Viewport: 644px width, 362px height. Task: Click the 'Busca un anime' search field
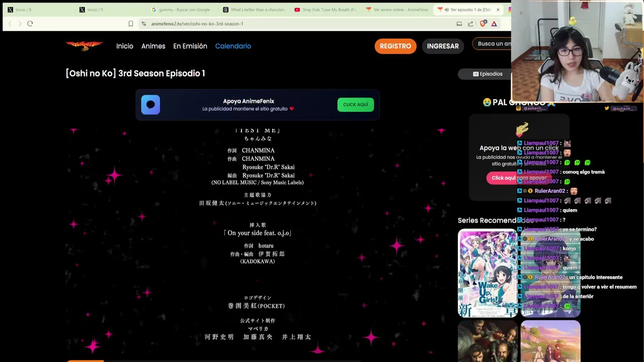[492, 44]
